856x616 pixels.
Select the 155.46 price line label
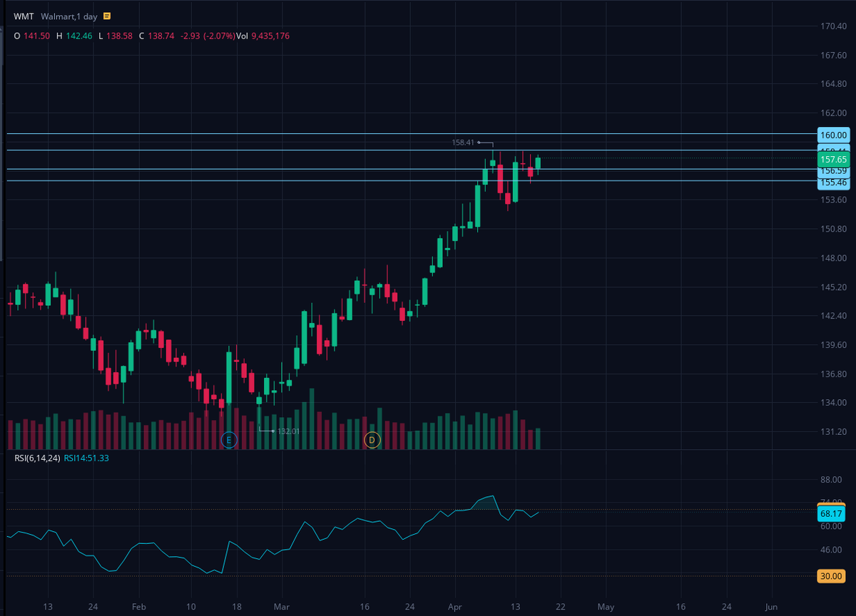tap(833, 183)
